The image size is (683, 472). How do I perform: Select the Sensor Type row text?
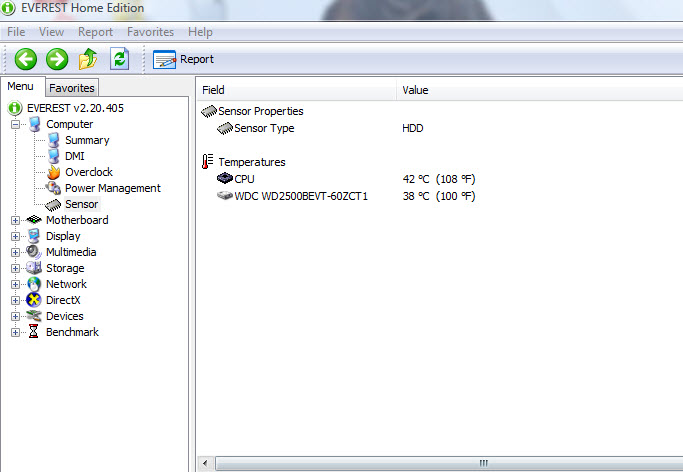pyautogui.click(x=264, y=128)
